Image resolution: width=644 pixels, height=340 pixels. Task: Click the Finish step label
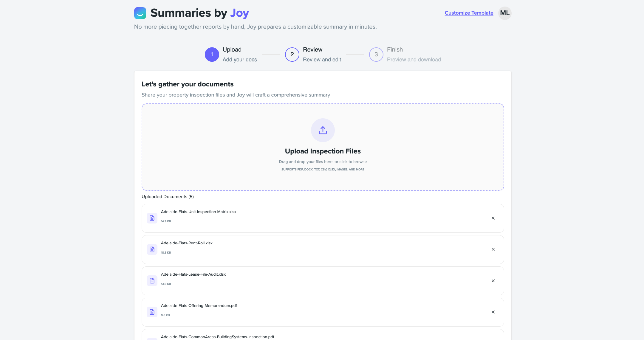(395, 49)
